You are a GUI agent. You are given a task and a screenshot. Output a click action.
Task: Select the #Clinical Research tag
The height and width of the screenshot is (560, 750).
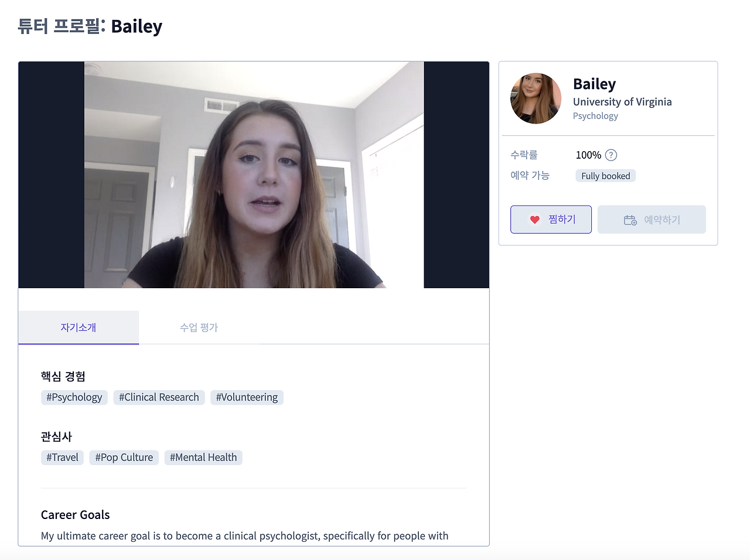(x=159, y=397)
